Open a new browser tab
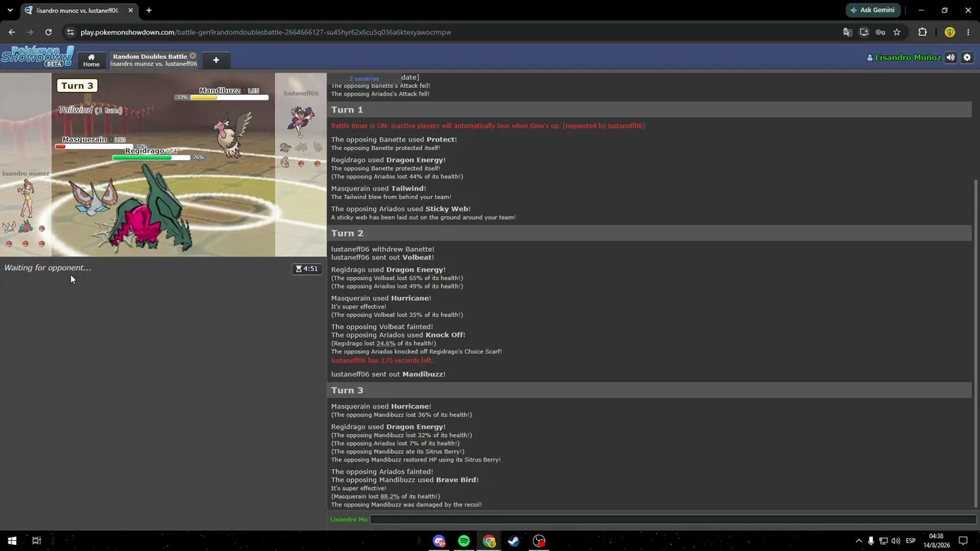Image resolution: width=980 pixels, height=551 pixels. (149, 11)
